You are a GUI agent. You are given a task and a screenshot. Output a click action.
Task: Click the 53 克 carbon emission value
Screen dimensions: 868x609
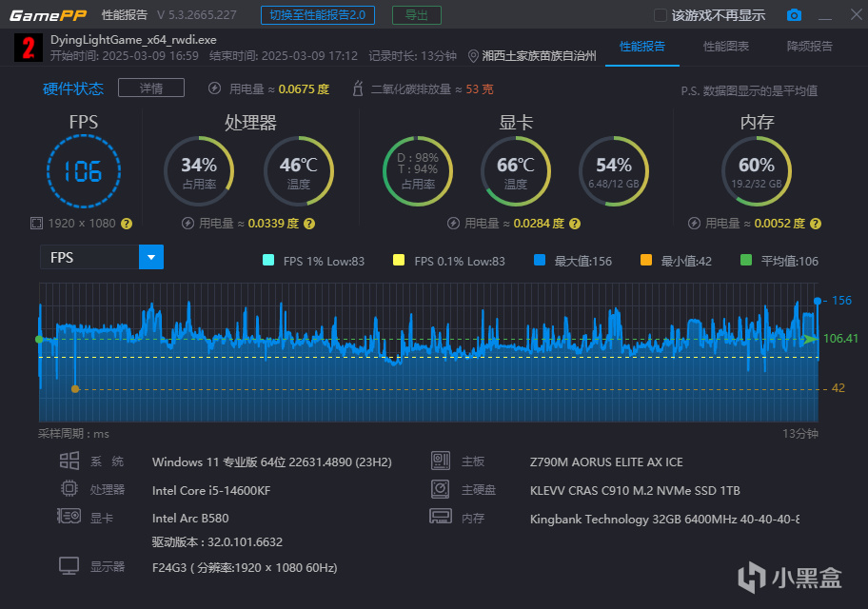tap(480, 89)
